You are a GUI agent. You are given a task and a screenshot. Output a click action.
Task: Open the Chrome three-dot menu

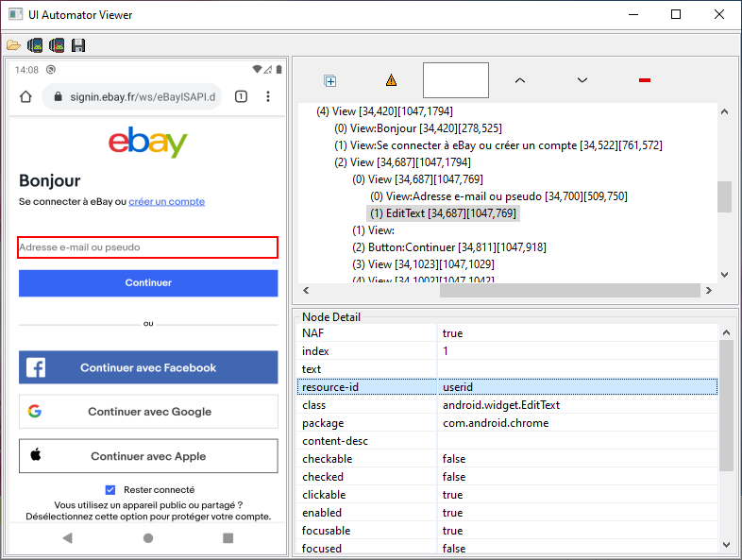click(x=268, y=96)
